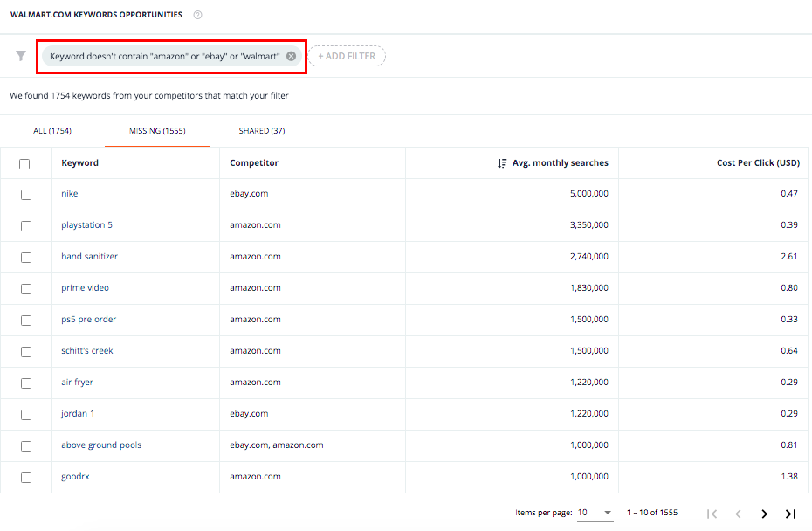Select the schitt's creek row checkbox

(x=26, y=352)
